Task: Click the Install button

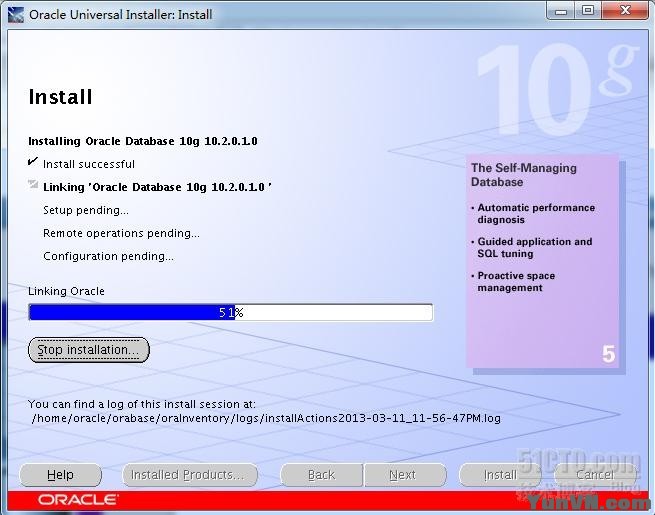Action: 500,475
